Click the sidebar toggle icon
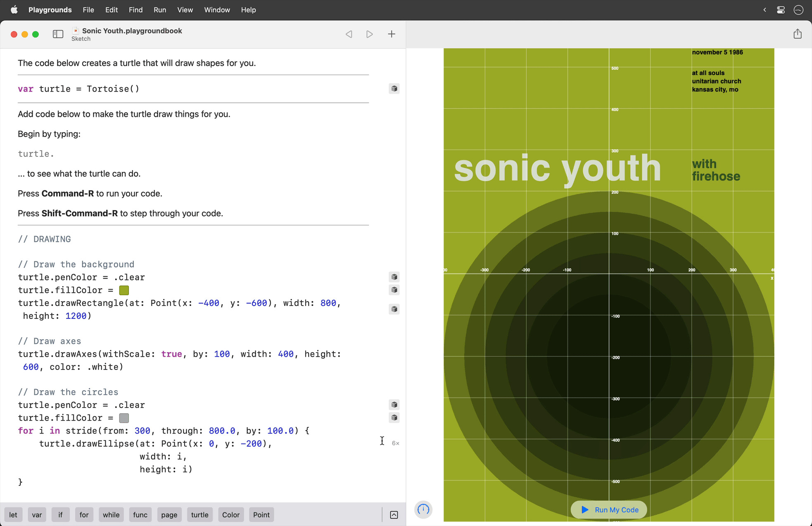Image resolution: width=812 pixels, height=526 pixels. pyautogui.click(x=57, y=34)
